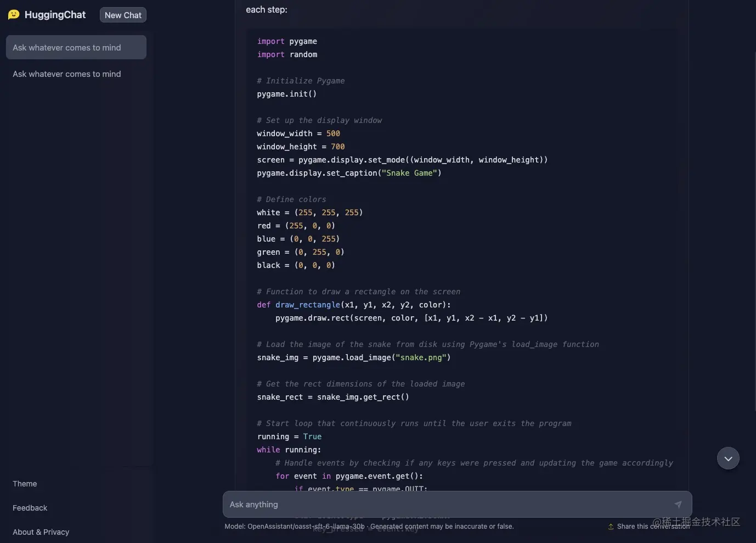Viewport: 756px width, 543px height.
Task: Click the '# Handle events by checking' comment
Action: [x=474, y=463]
